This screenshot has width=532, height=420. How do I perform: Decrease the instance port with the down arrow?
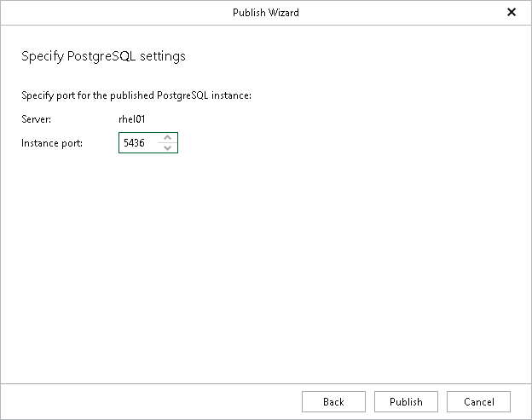click(x=168, y=148)
